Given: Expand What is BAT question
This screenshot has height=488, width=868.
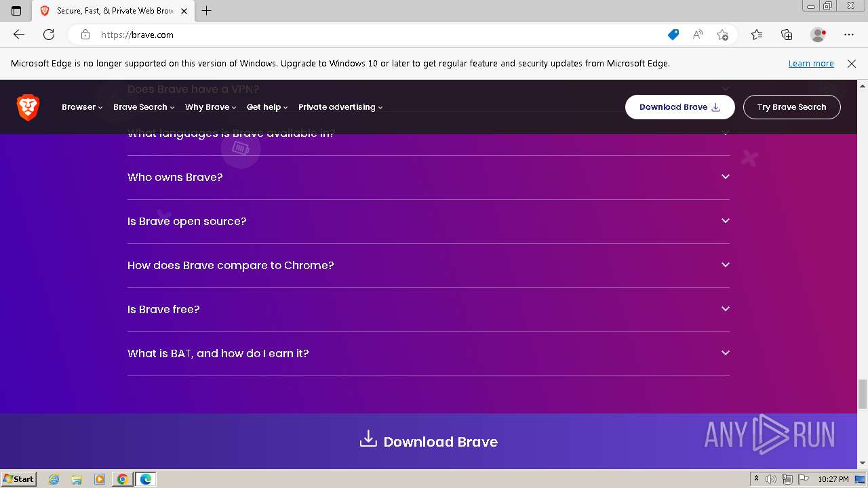Looking at the screenshot, I should click(429, 354).
